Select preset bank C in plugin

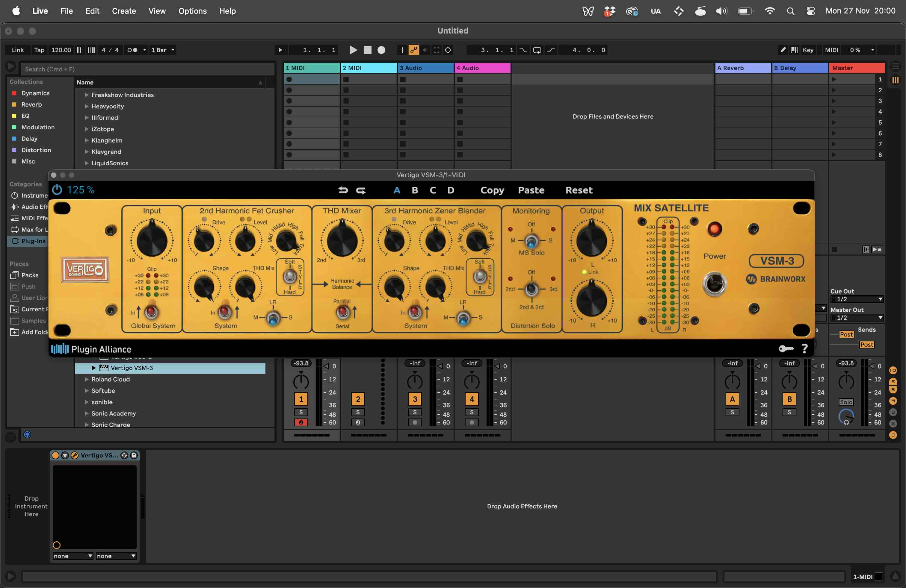(x=433, y=190)
